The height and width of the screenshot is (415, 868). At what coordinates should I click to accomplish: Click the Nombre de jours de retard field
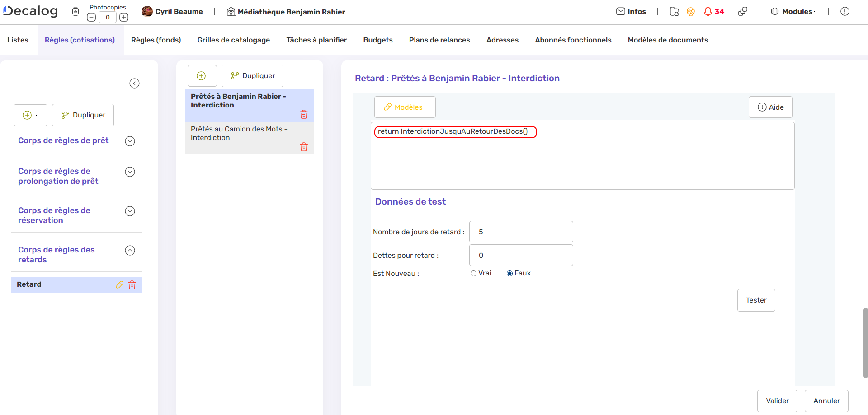(521, 232)
